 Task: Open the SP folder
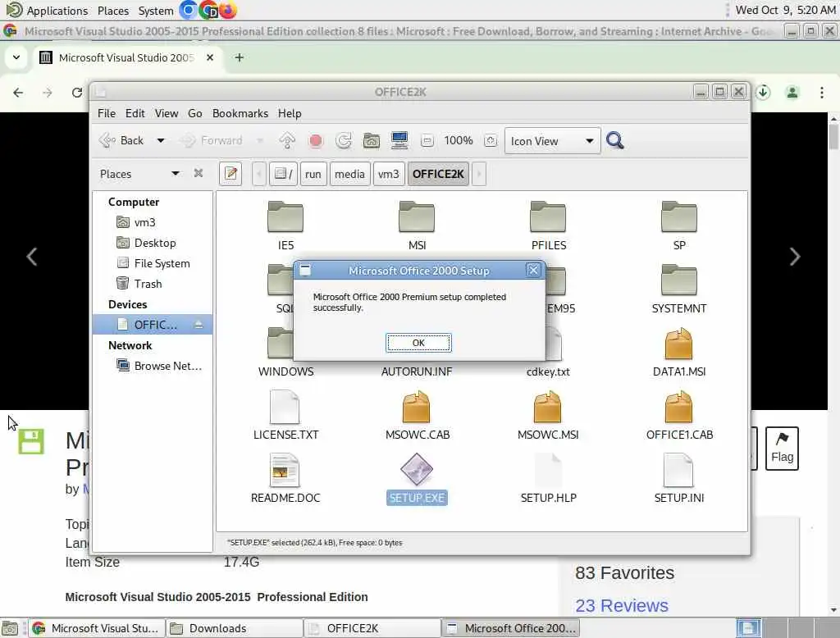[678, 217]
